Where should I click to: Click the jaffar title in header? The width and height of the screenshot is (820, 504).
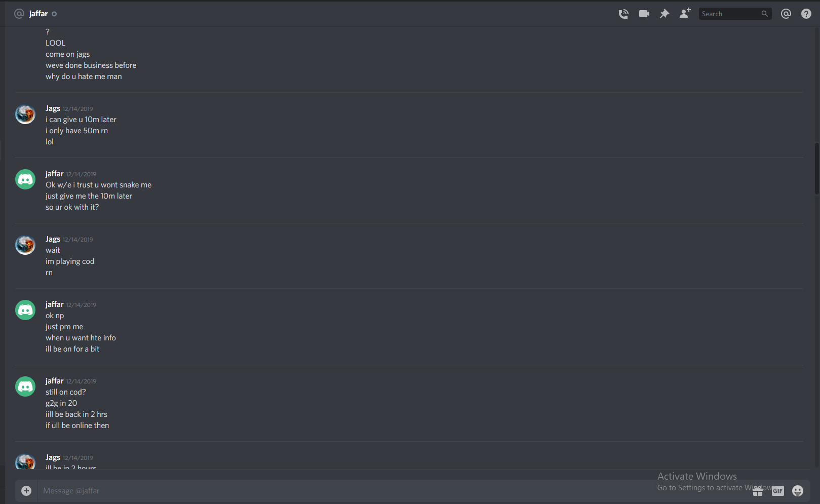click(x=38, y=14)
